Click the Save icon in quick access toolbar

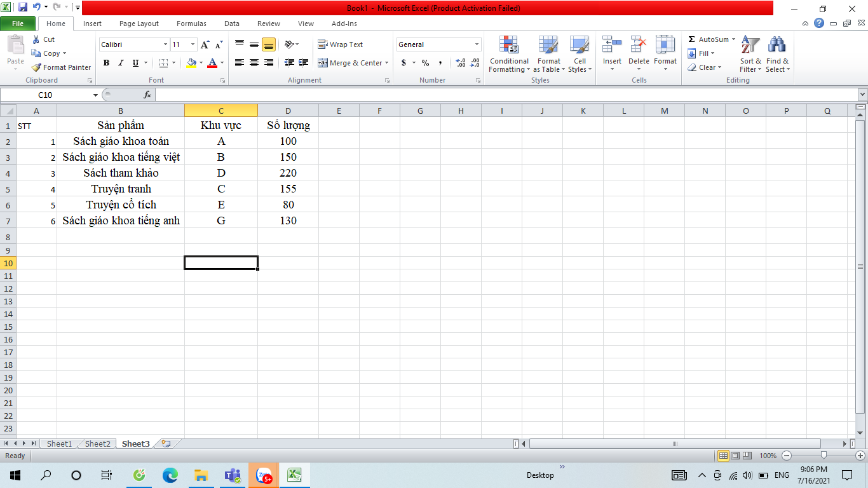click(x=23, y=8)
